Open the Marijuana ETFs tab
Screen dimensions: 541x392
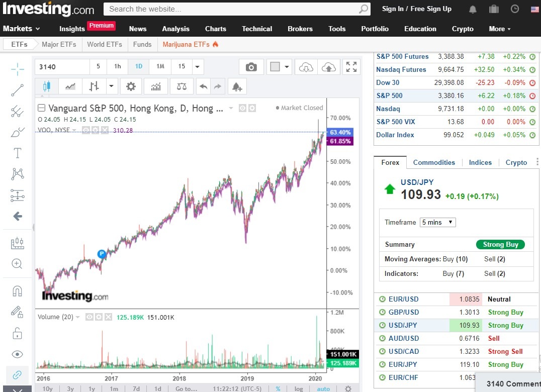[x=191, y=44]
